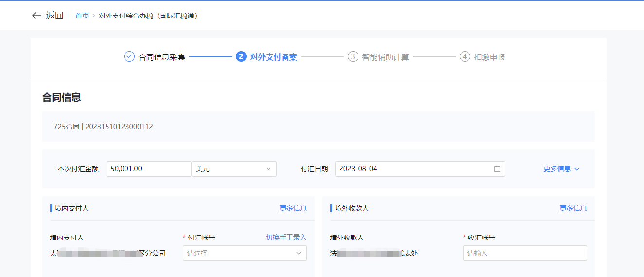Open the calendar icon in payment date field

497,169
